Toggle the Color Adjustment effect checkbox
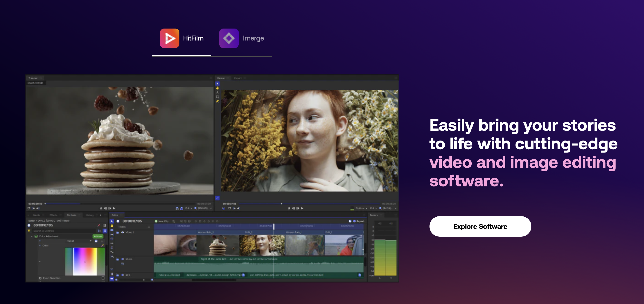The width and height of the screenshot is (644, 304). [36, 236]
